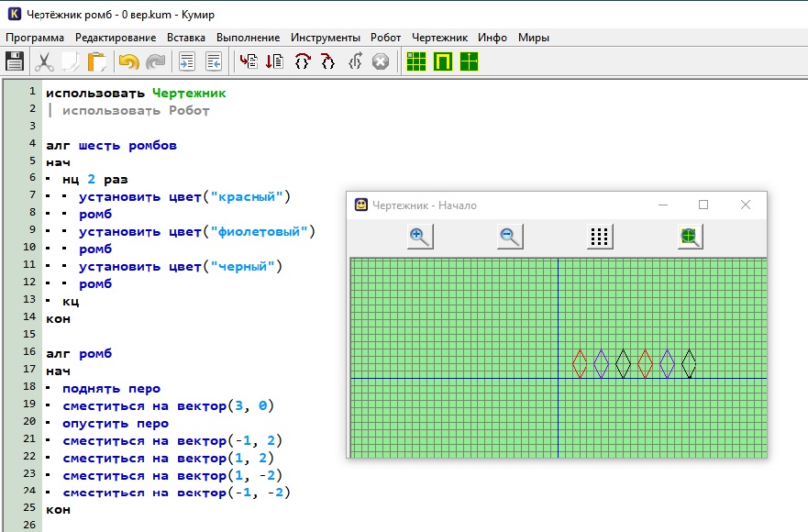Maximize the Чертежник - Начало window

click(703, 205)
